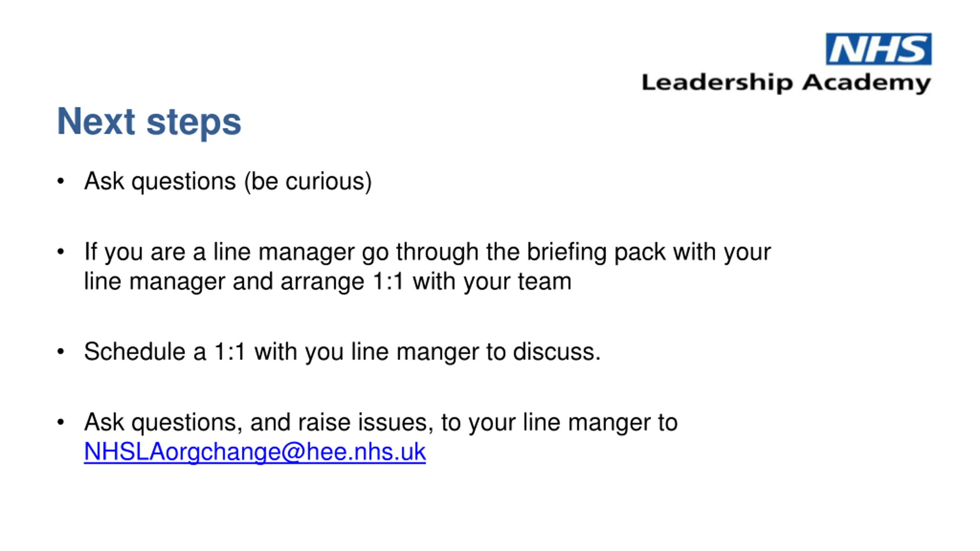Click the word 'steps' in the heading

pyautogui.click(x=194, y=123)
